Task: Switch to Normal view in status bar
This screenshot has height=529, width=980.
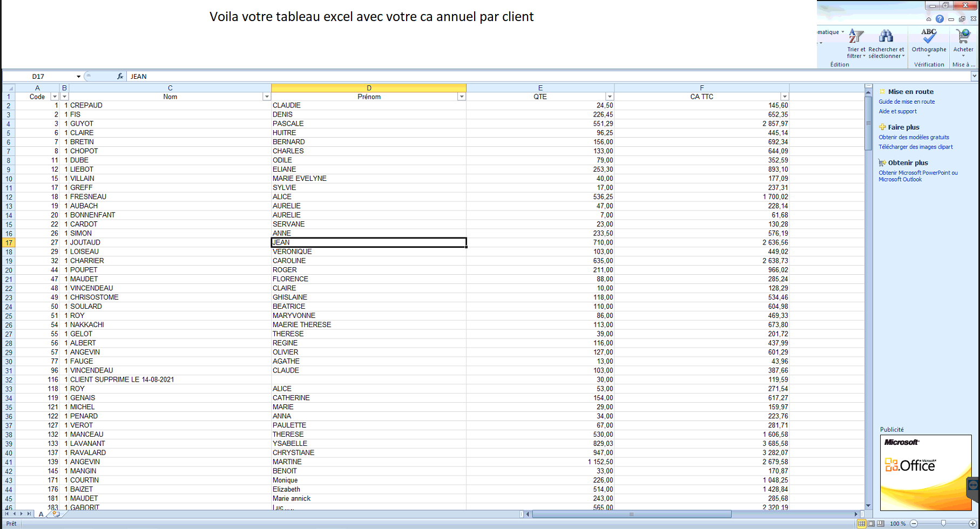Action: [x=862, y=524]
